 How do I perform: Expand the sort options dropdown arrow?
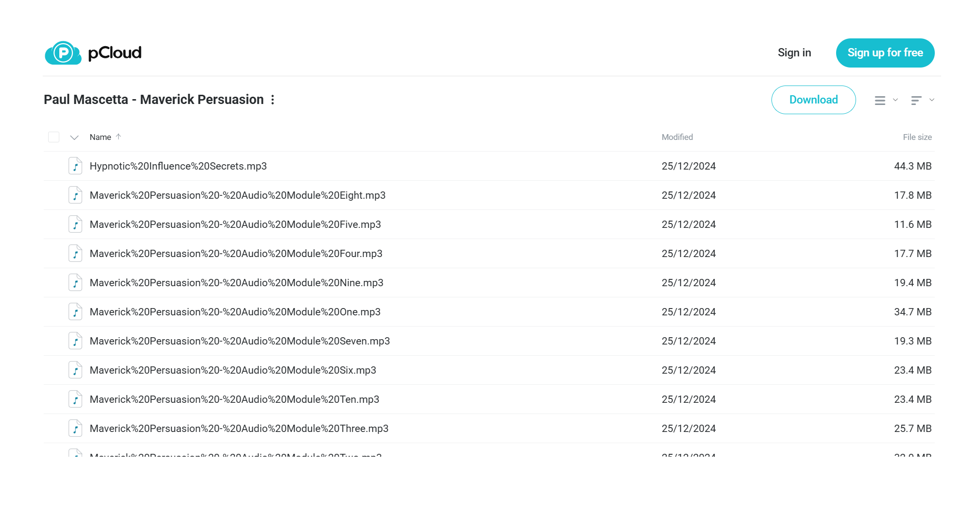tap(932, 100)
